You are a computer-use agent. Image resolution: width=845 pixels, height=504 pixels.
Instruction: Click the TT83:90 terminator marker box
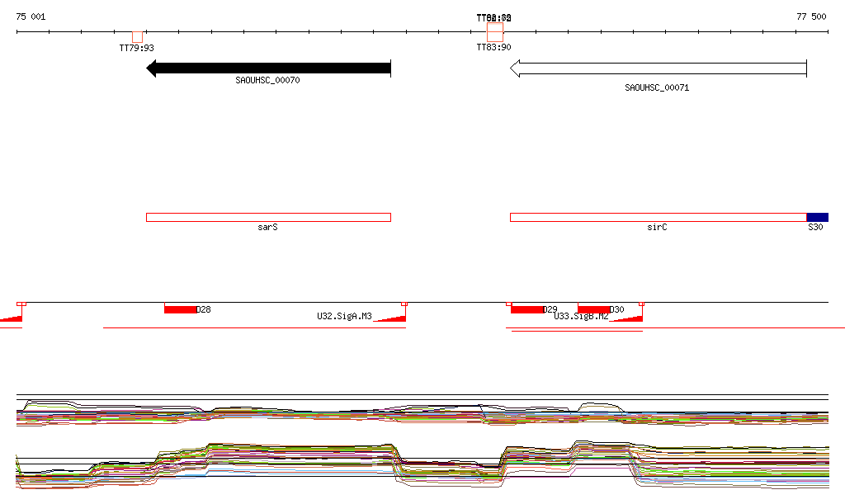click(x=495, y=36)
